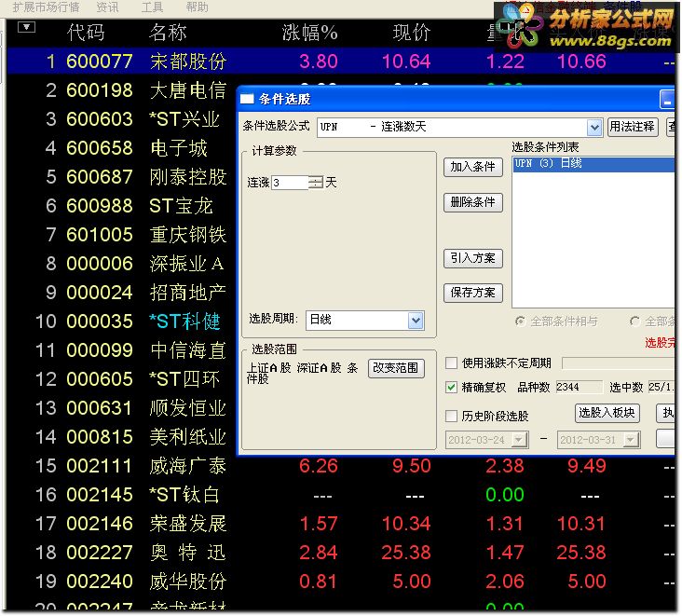682x616 pixels.
Task: Click the 加入条件 button
Action: pyautogui.click(x=472, y=167)
